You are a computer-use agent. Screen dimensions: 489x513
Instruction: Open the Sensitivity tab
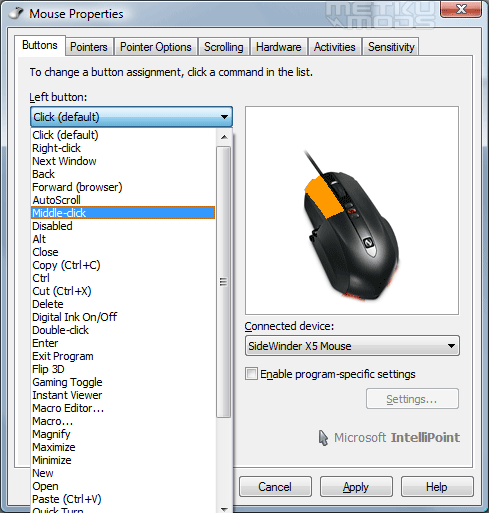(x=391, y=47)
